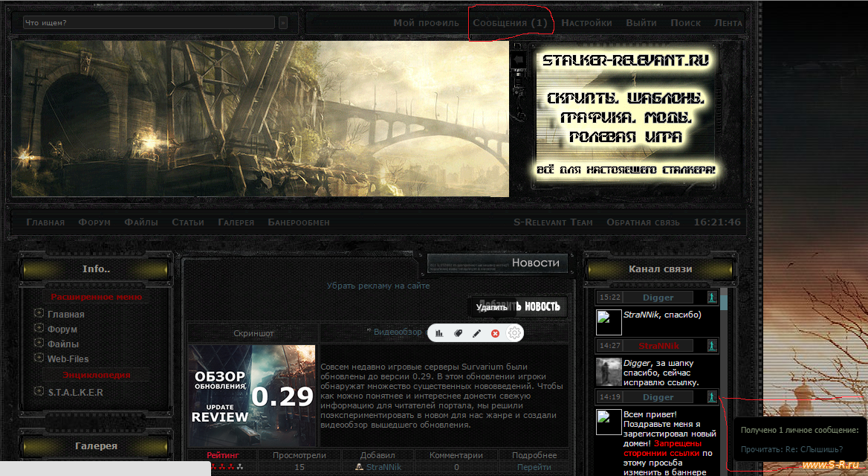Click the Рейтинг column header
Image resolution: width=868 pixels, height=476 pixels.
[x=223, y=455]
